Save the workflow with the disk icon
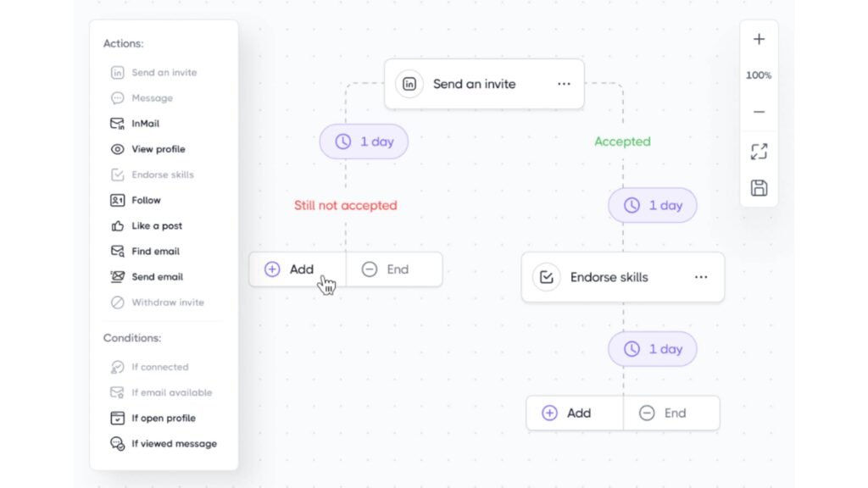Screen dimensions: 868x488 (759, 188)
